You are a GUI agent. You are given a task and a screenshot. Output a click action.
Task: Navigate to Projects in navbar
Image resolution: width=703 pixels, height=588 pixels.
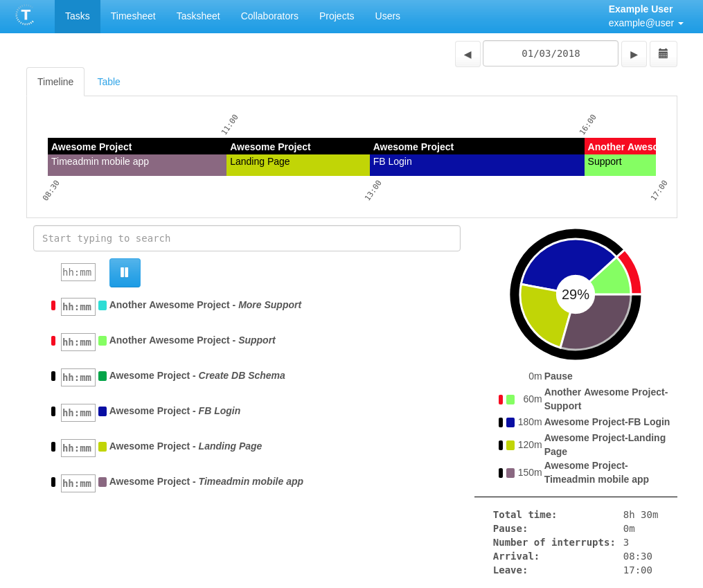(337, 16)
